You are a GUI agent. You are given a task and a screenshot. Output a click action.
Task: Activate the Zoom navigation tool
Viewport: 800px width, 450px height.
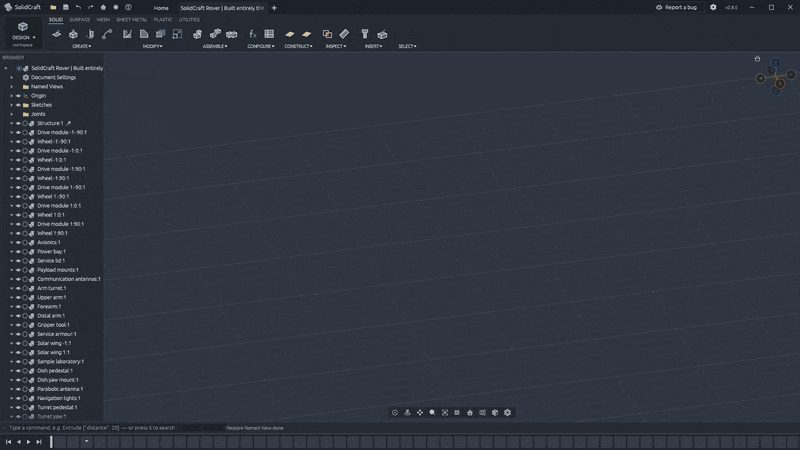point(432,413)
